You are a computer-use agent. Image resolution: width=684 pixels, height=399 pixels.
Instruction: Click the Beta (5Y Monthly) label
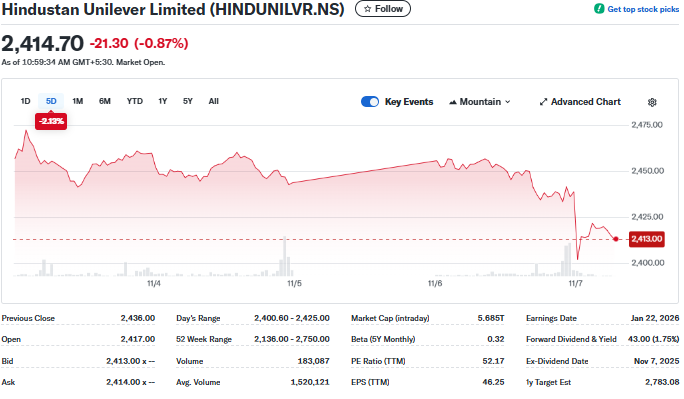pos(383,339)
